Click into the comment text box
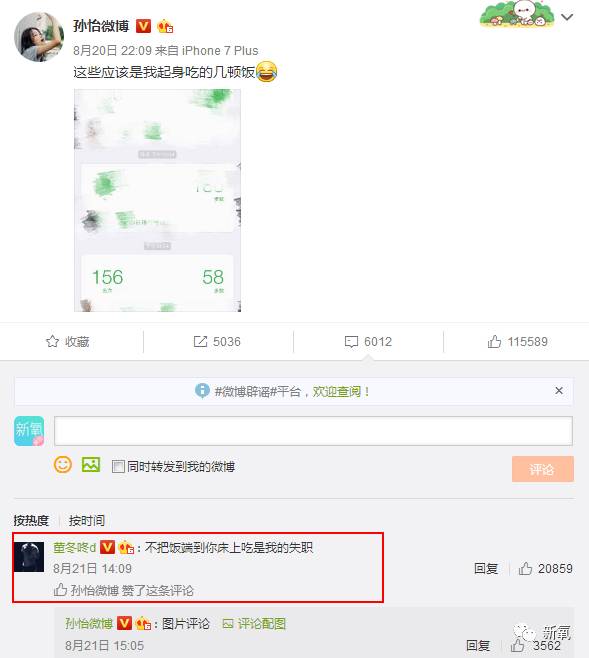Viewport: 589px width, 658px height. coord(313,431)
